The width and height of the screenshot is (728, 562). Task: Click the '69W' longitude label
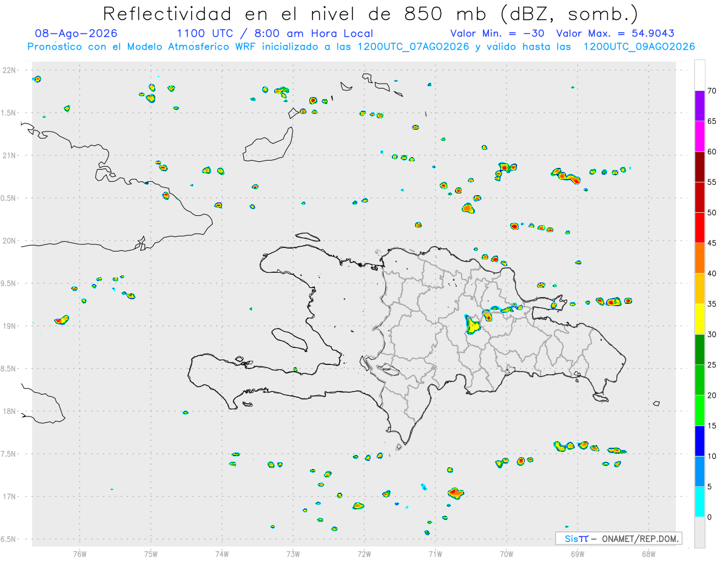click(x=578, y=554)
